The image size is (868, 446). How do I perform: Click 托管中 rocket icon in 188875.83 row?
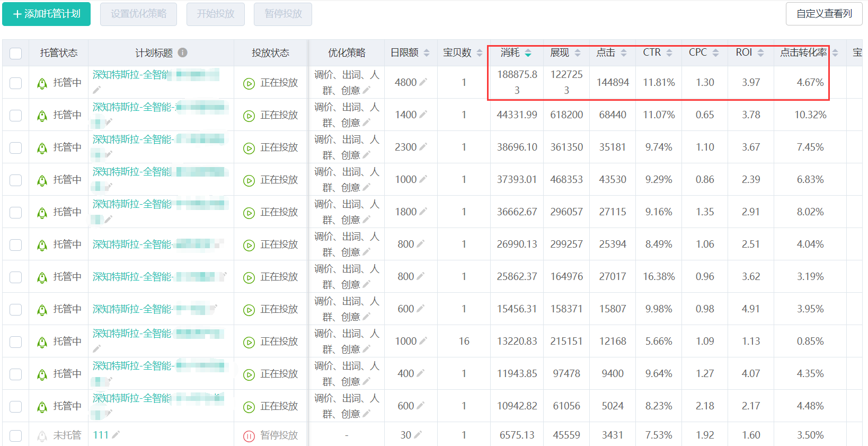tap(42, 83)
